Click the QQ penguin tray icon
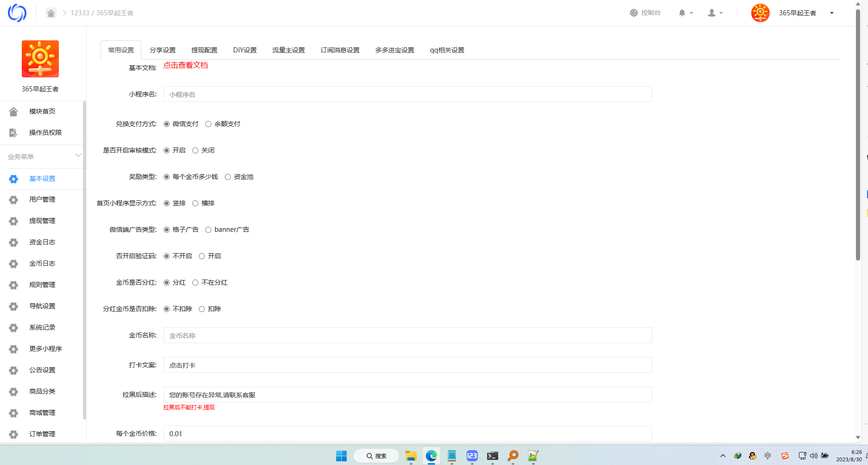 click(x=753, y=456)
